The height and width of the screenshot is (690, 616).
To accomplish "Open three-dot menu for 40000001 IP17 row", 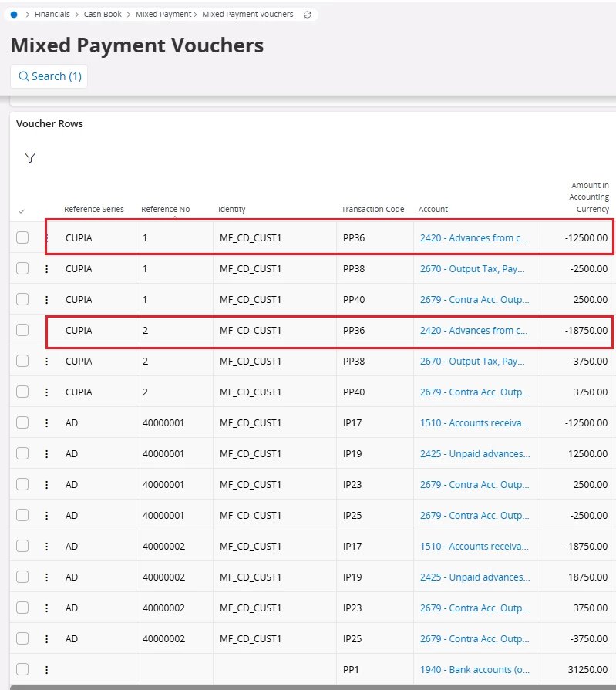I will (x=46, y=423).
